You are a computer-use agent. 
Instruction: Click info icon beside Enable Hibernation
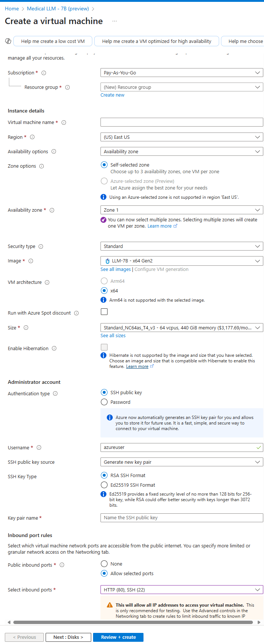pyautogui.click(x=54, y=348)
